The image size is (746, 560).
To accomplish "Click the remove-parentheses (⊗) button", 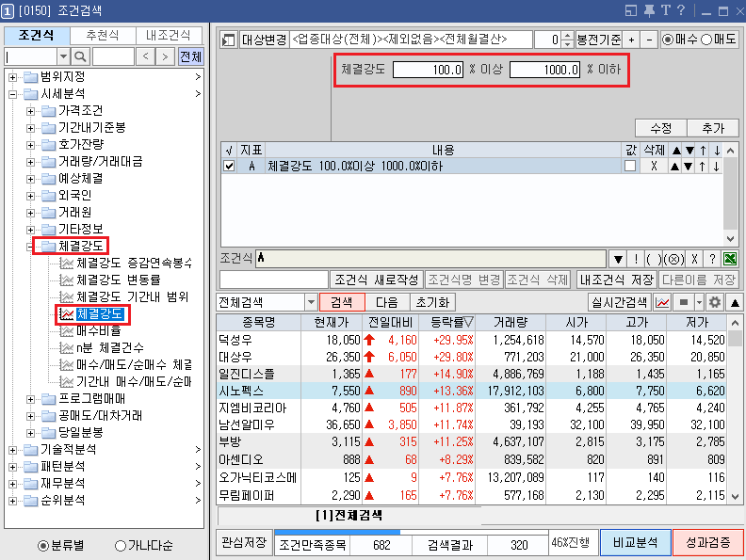I will click(673, 259).
